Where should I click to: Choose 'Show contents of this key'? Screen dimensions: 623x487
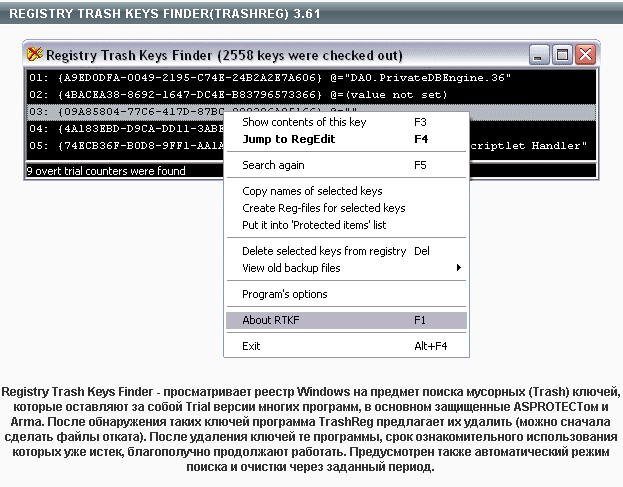[x=346, y=122]
